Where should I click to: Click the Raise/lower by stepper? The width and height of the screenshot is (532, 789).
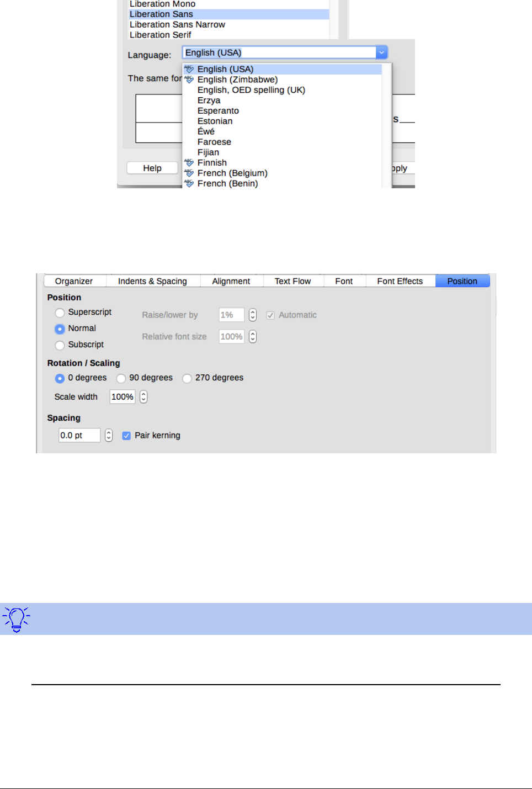253,315
